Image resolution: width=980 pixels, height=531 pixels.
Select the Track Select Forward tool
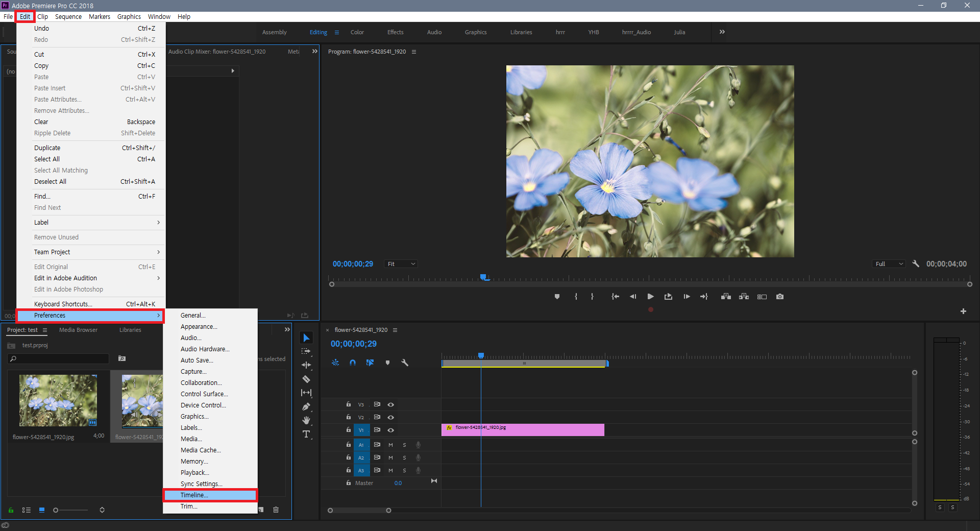pos(306,351)
